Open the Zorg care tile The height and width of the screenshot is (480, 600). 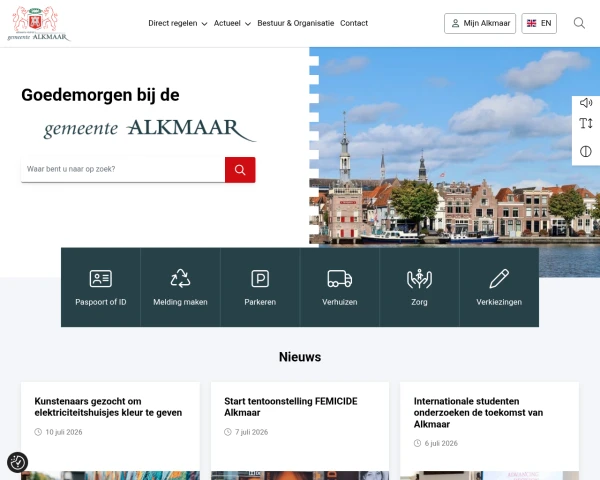point(419,287)
